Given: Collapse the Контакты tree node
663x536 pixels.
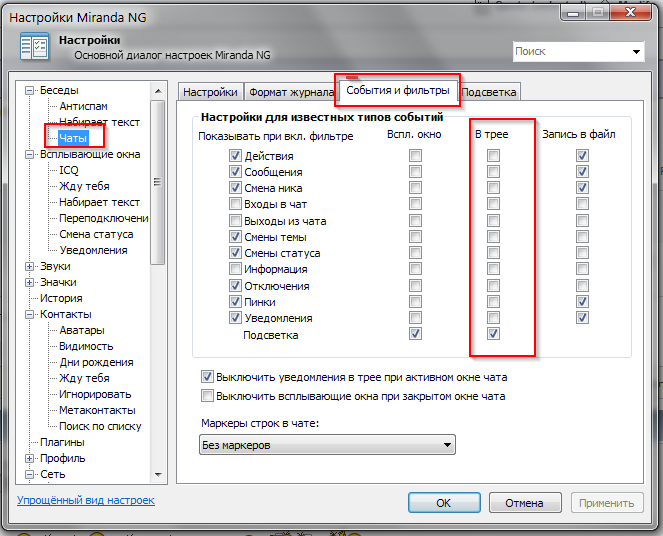Looking at the screenshot, I should pos(29,315).
